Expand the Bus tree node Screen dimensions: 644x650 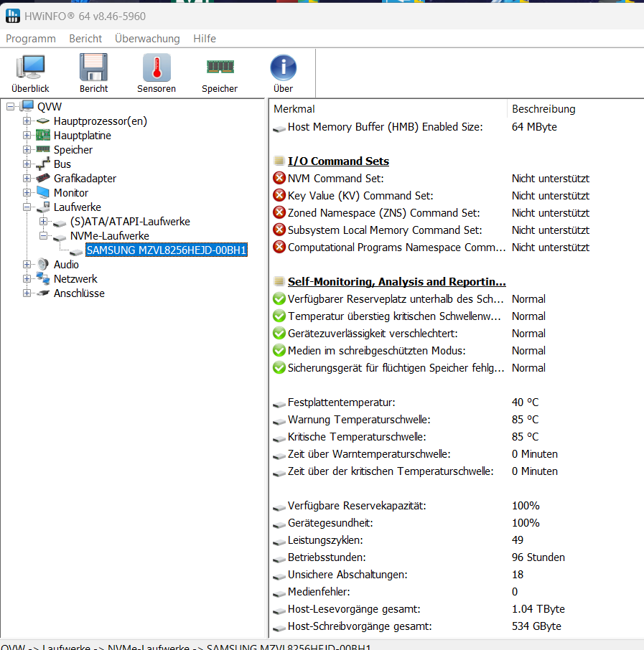click(27, 164)
